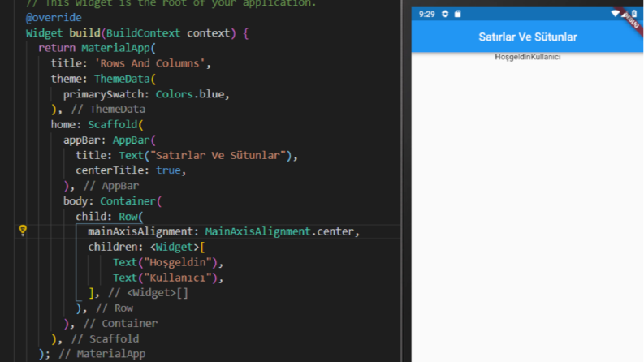The image size is (644, 362).
Task: Click the HoşgeldinKullanıcı text in the emulator
Action: coord(527,57)
